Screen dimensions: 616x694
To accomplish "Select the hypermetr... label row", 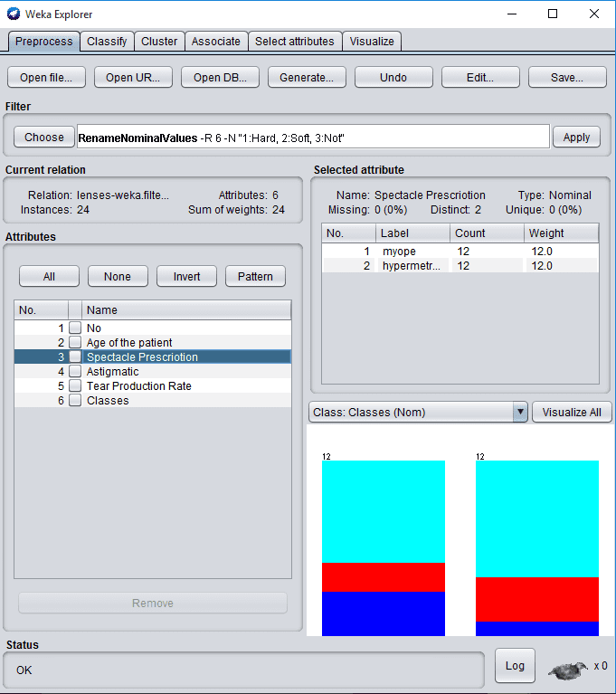I will pyautogui.click(x=460, y=265).
